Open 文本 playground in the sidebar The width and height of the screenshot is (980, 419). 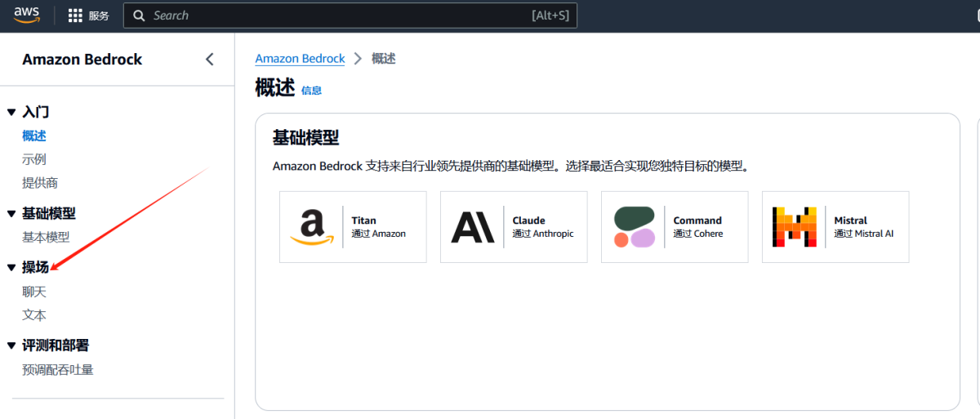click(x=34, y=315)
